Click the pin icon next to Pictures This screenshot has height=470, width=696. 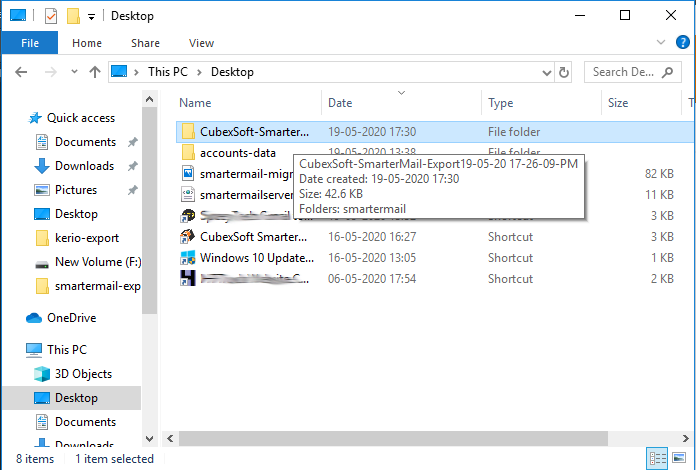(x=132, y=190)
